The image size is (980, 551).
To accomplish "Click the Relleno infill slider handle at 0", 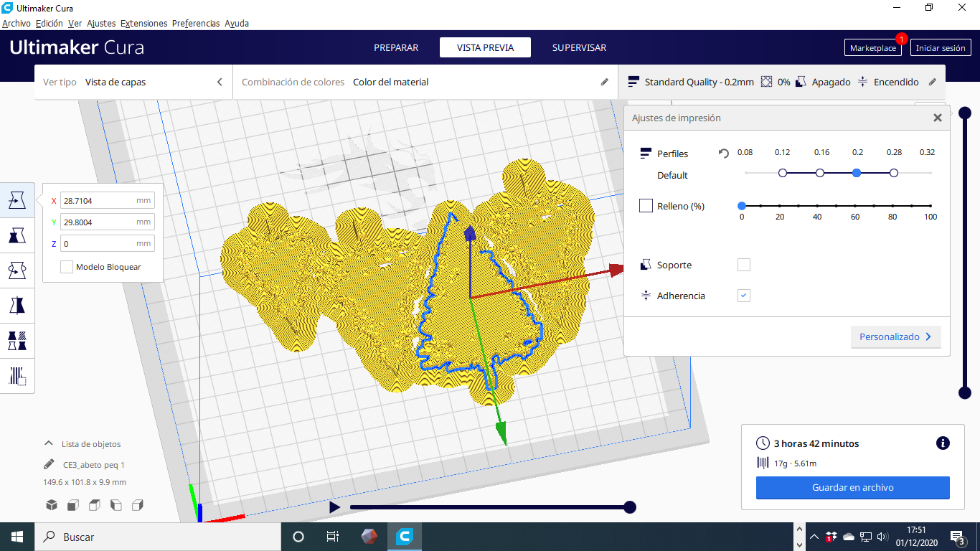I will [742, 206].
